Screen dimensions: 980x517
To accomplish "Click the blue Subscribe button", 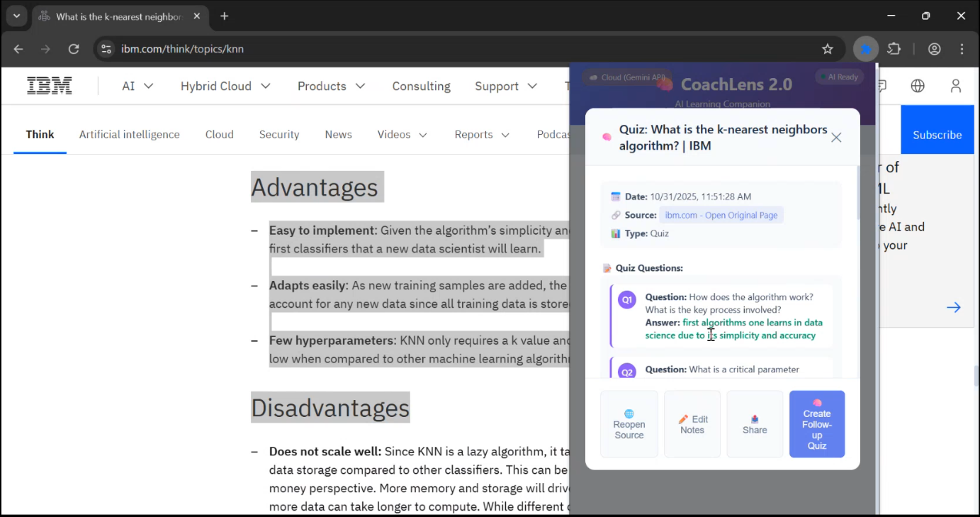I will (x=937, y=134).
